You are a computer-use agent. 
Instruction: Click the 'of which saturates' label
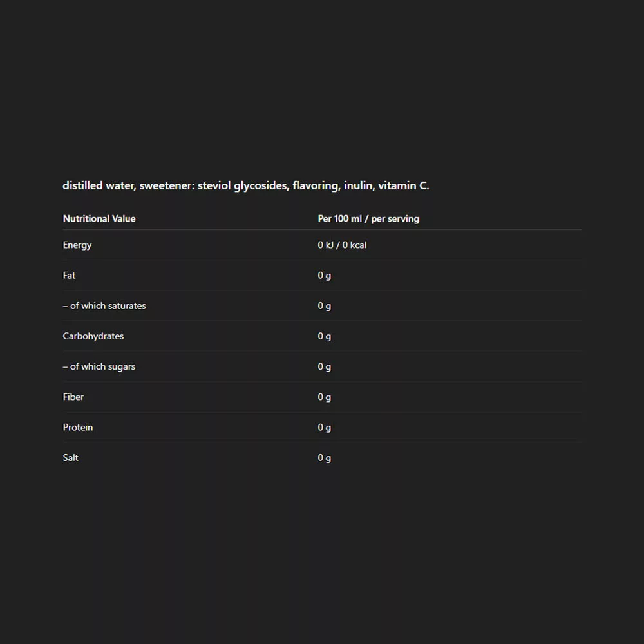pyautogui.click(x=104, y=306)
